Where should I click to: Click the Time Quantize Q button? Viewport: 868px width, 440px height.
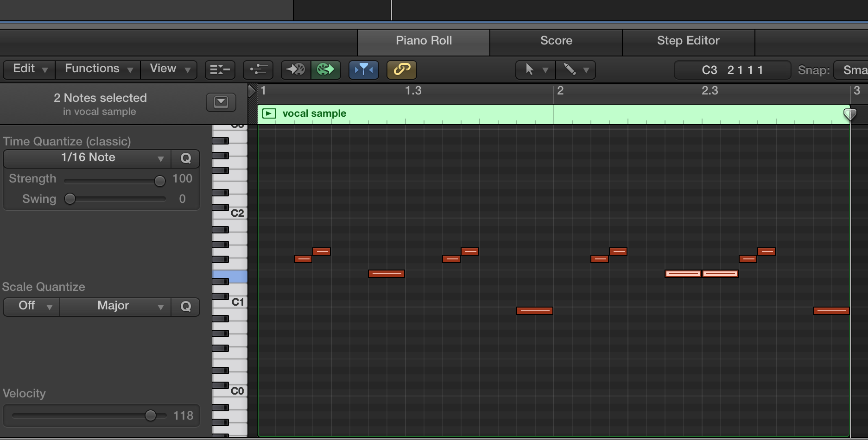point(185,158)
